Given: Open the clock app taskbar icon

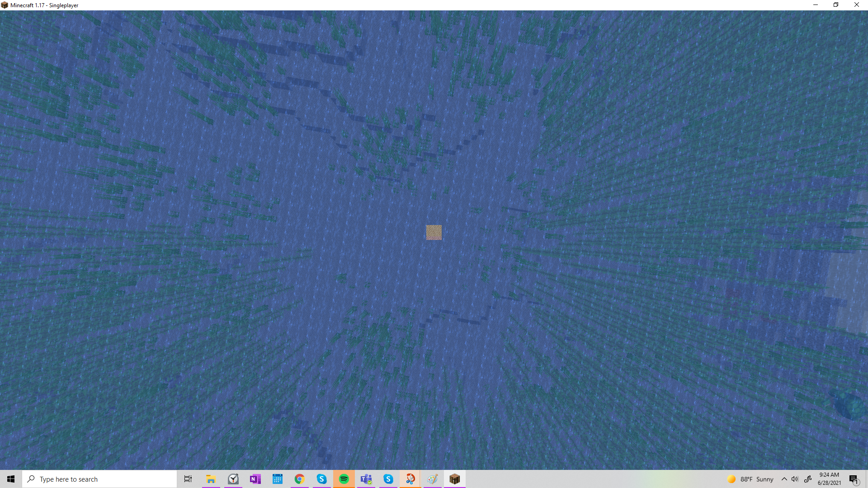Looking at the screenshot, I should (233, 479).
